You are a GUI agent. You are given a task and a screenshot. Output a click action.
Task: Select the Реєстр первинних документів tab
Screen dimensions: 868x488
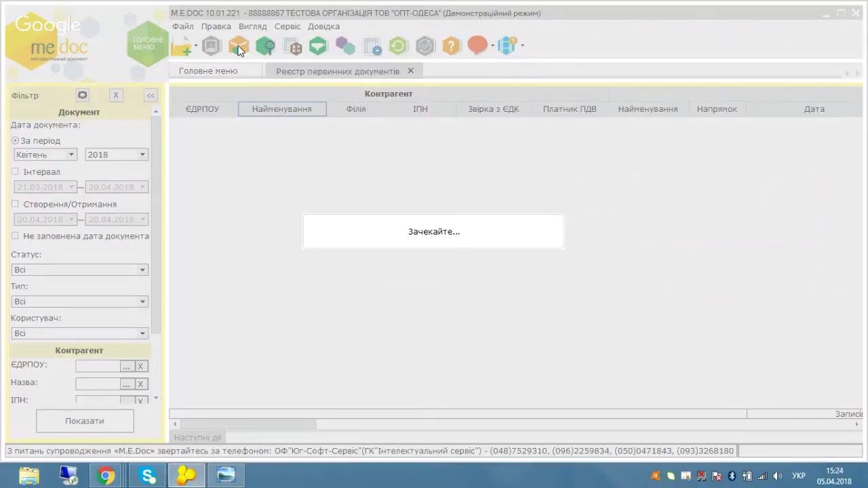pos(337,71)
